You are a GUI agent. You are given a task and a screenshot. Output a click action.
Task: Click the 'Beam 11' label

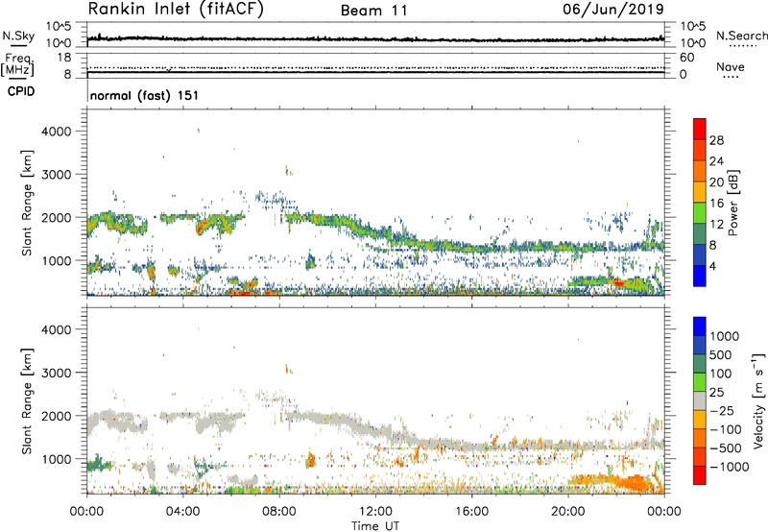pos(374,11)
